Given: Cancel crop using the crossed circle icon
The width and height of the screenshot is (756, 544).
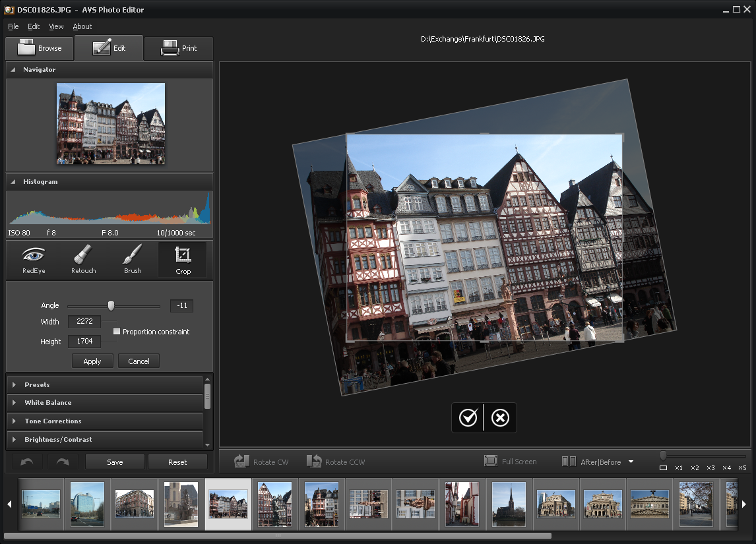Looking at the screenshot, I should tap(499, 417).
